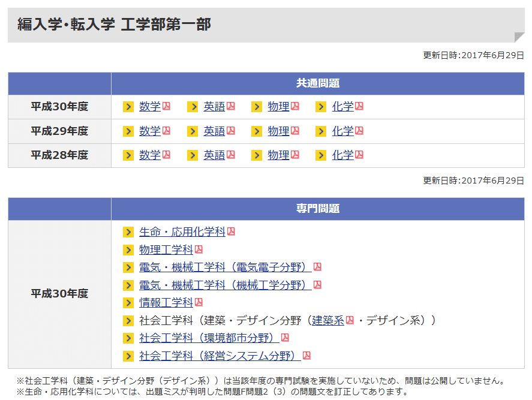Open 平成29年度 数学 PDF link
532x400 pixels.
[149, 131]
